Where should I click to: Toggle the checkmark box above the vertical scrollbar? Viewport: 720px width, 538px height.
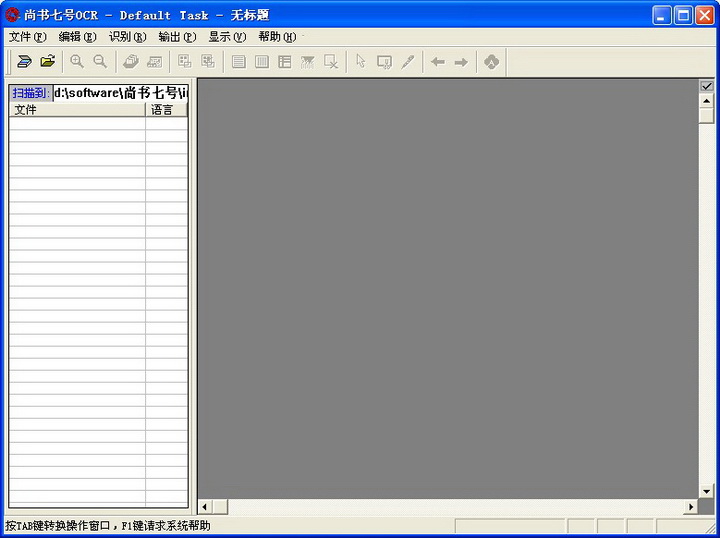[707, 86]
